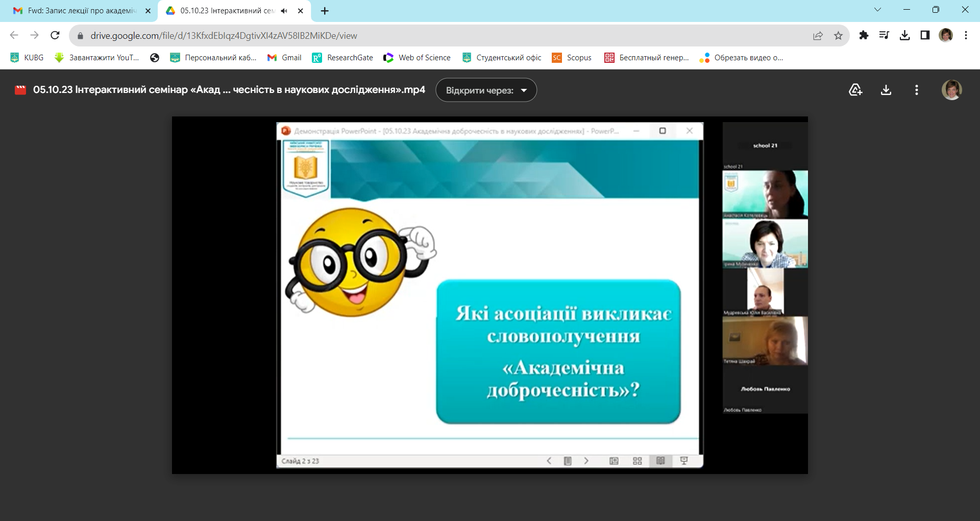Expand the Відкрити через dropdown

(525, 90)
